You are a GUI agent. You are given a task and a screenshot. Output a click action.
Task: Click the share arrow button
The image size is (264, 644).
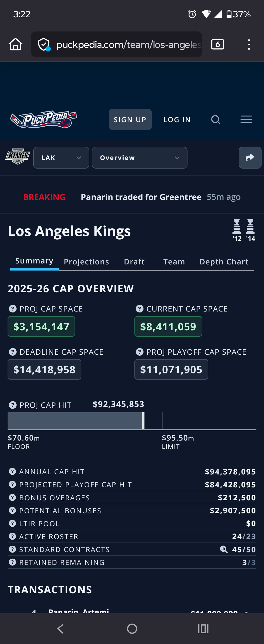point(250,158)
